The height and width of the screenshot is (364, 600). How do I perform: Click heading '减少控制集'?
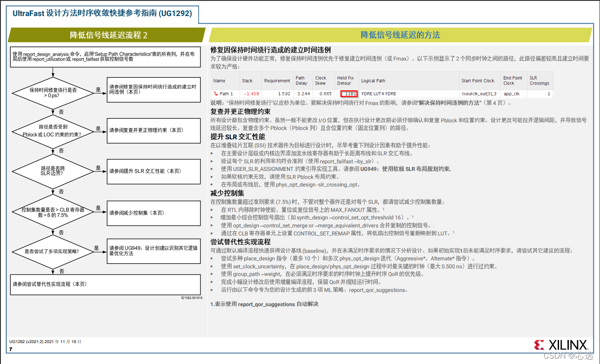pos(227,193)
